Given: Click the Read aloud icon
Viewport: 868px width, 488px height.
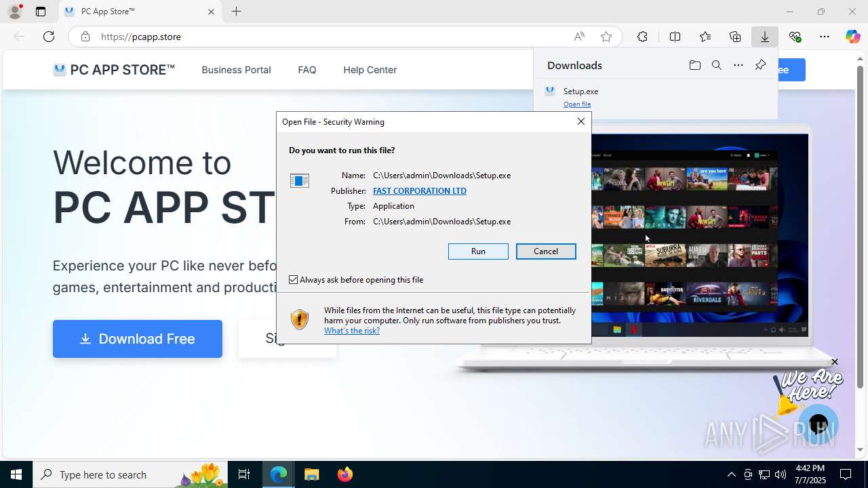Looking at the screenshot, I should tap(579, 37).
